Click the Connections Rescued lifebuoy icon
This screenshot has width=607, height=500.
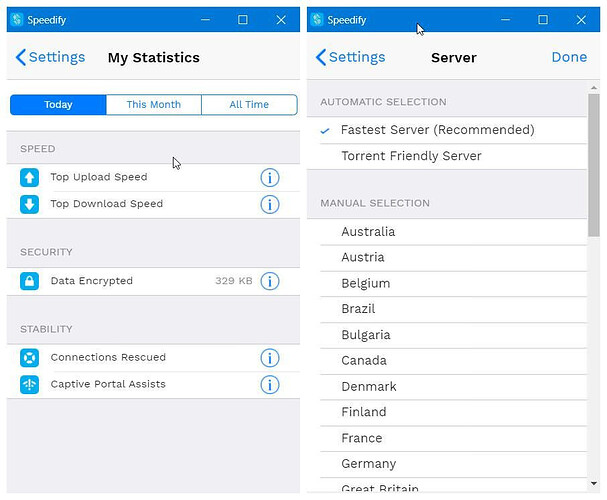(x=29, y=358)
